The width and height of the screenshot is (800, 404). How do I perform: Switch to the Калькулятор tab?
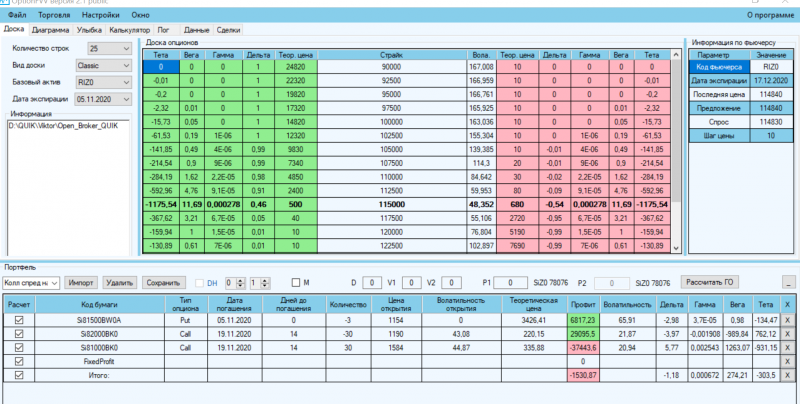point(130,30)
